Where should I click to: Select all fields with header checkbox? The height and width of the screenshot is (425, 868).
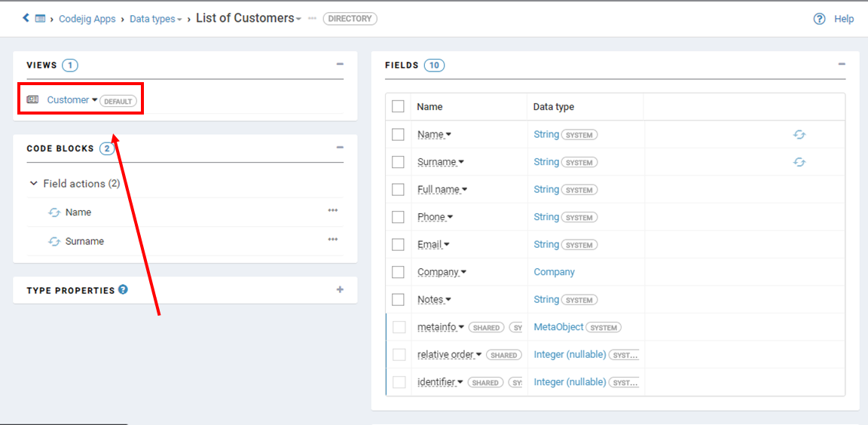[399, 107]
